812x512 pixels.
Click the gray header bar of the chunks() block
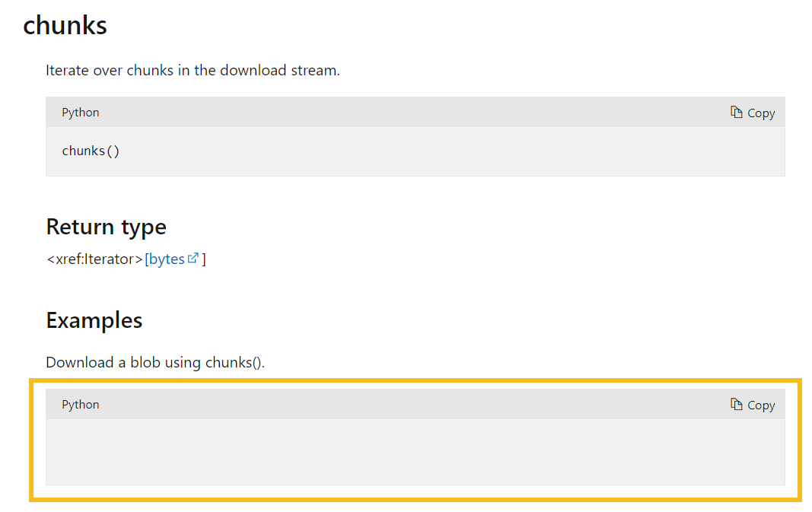pyautogui.click(x=416, y=113)
